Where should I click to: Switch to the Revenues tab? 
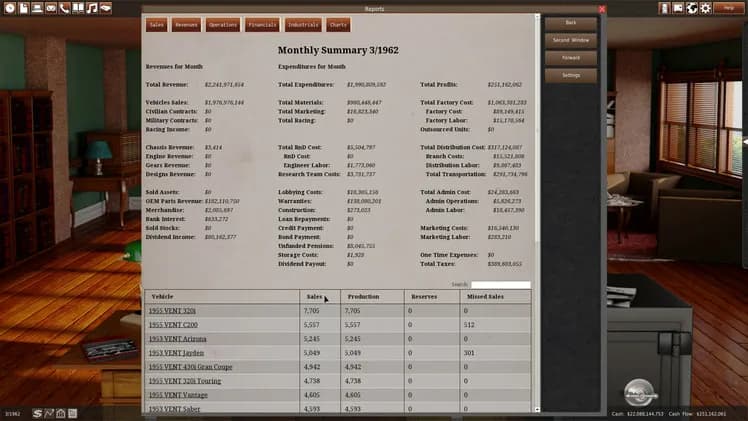click(186, 25)
